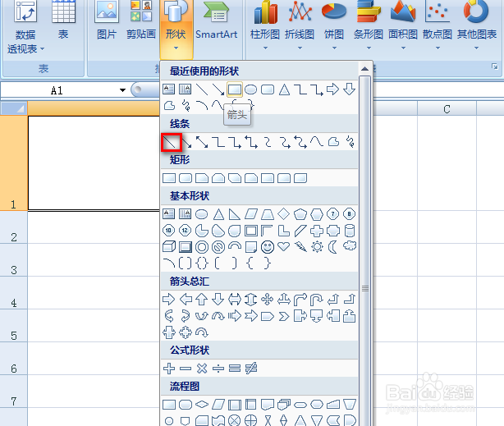
Task: Open clip art (剪贴画)
Action: (x=141, y=20)
